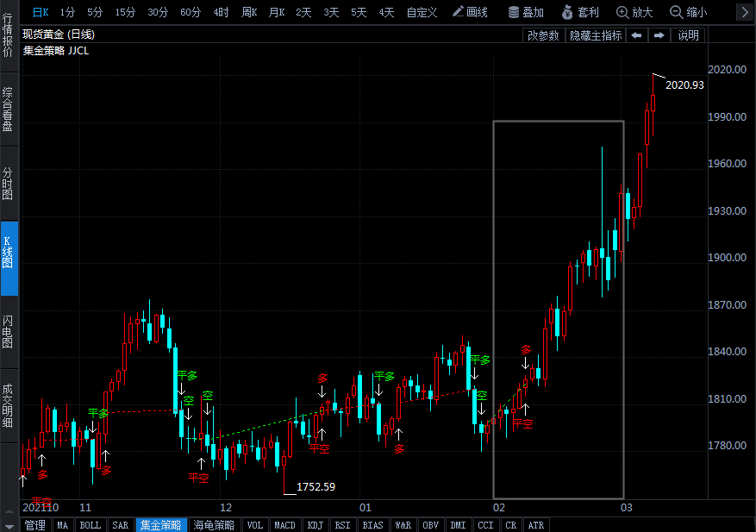The height and width of the screenshot is (532, 756).
Task: Activate the 画线 pencil drawing tool
Action: pyautogui.click(x=470, y=12)
